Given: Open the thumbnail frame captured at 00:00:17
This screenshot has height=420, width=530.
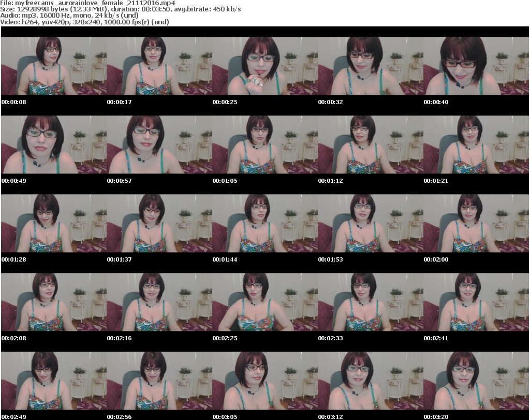Looking at the screenshot, I should (x=159, y=66).
